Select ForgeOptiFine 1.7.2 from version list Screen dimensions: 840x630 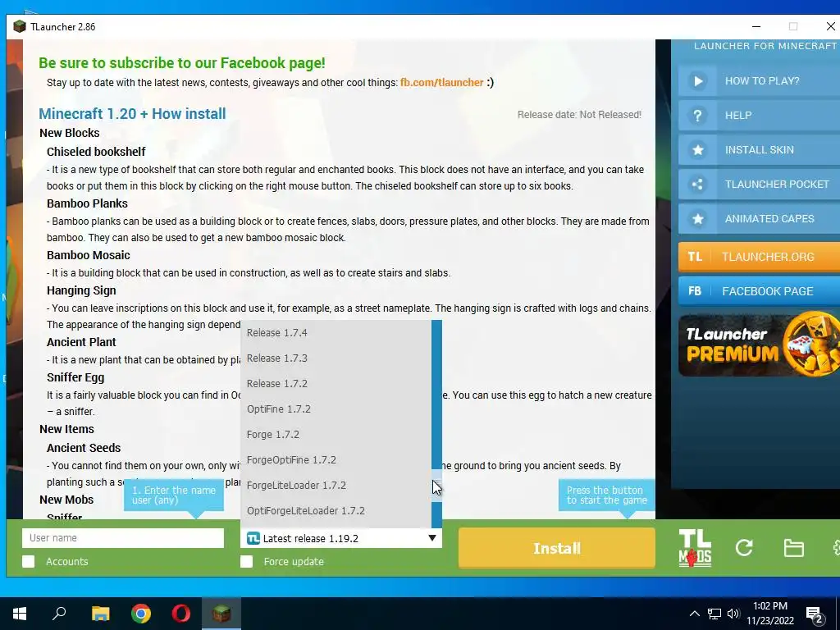pos(336,460)
